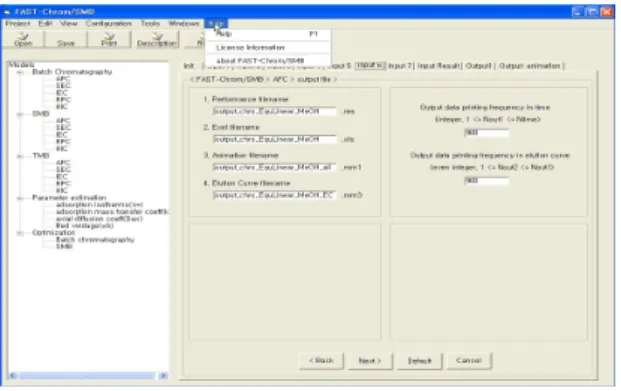Click the Nout2 elution curve frequency field
Screen dimensions: 621x391
click(486, 181)
